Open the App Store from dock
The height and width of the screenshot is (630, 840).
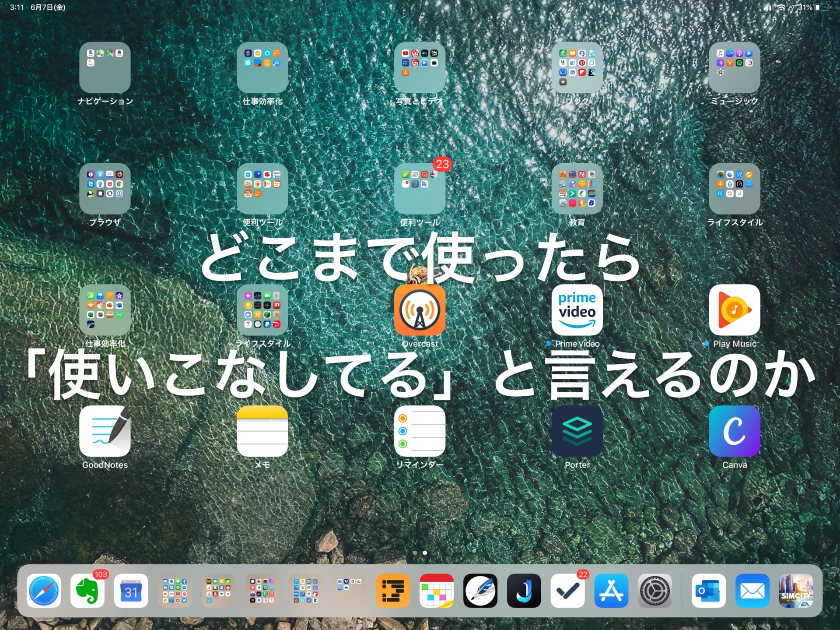(x=611, y=591)
